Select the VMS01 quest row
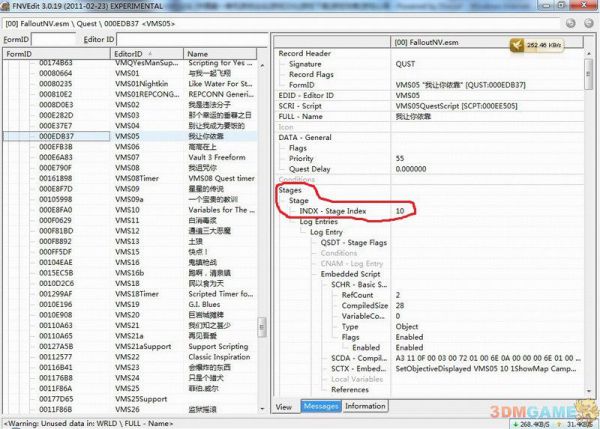The height and width of the screenshot is (429, 600). (130, 73)
